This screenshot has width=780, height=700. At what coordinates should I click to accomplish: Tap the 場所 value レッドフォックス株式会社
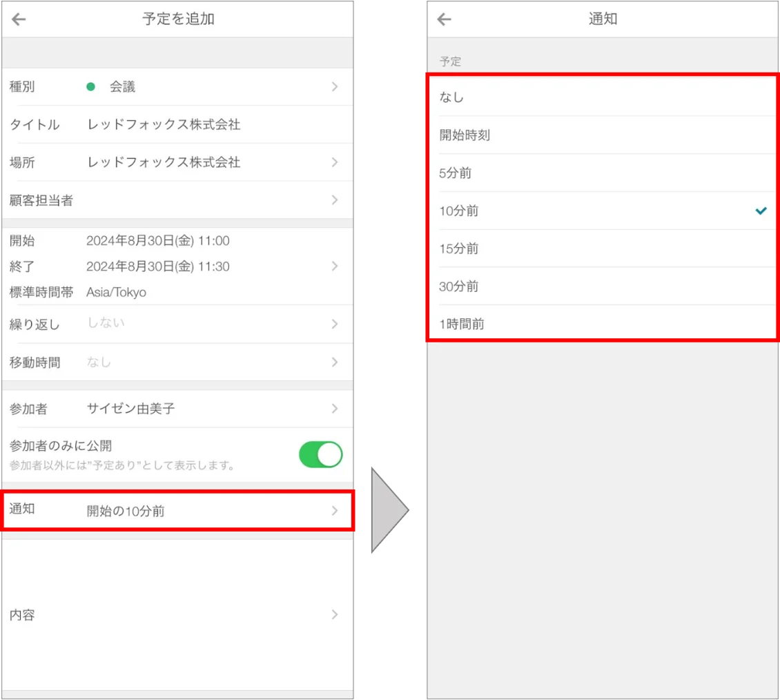click(164, 162)
